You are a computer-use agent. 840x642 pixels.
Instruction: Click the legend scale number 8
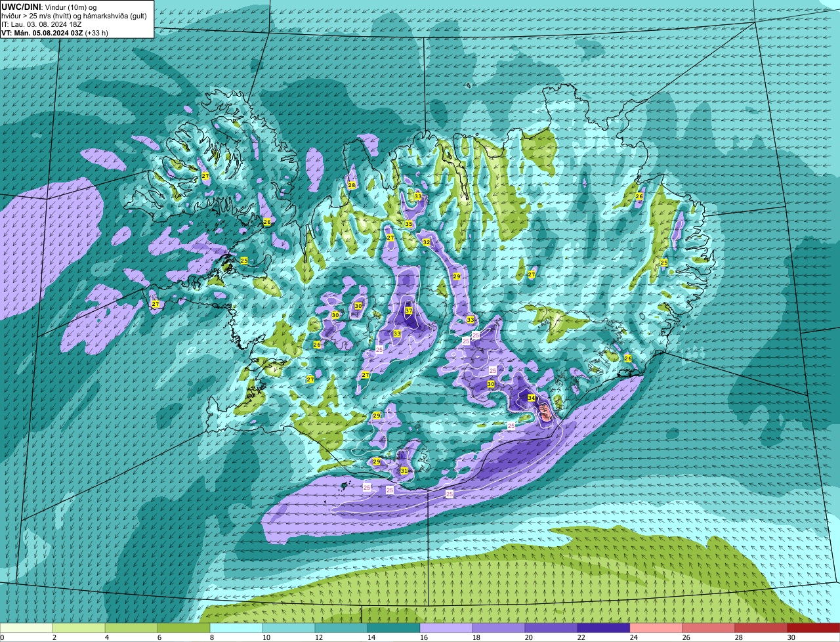click(211, 637)
